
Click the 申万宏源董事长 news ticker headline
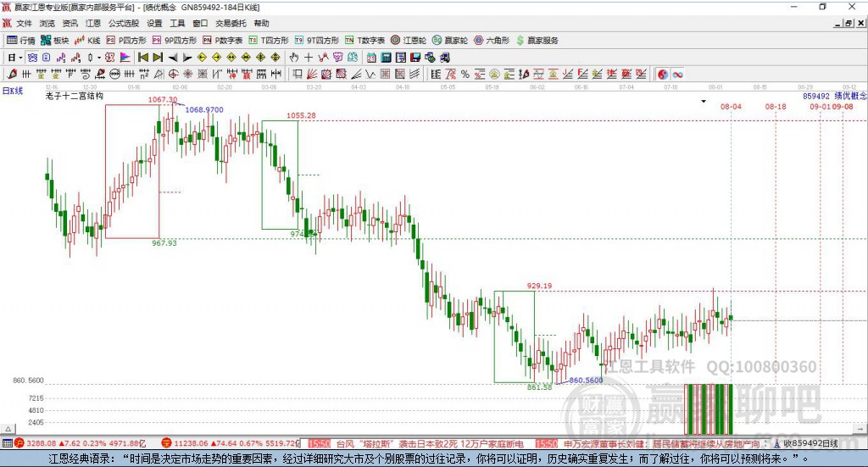(x=661, y=444)
